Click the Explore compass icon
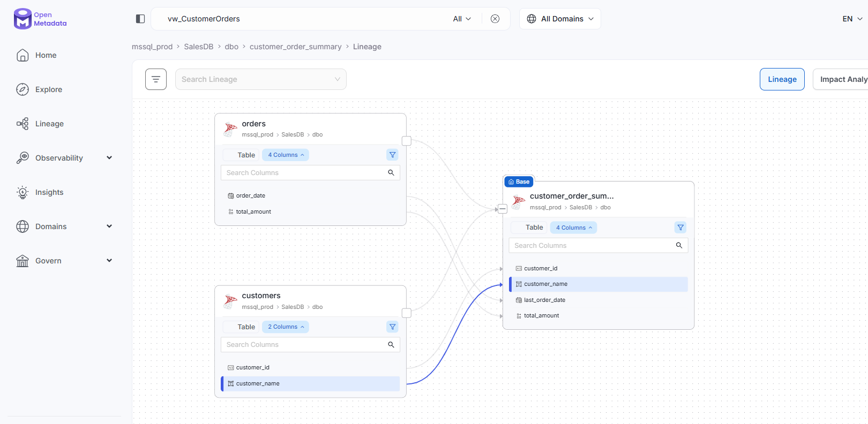 tap(23, 89)
